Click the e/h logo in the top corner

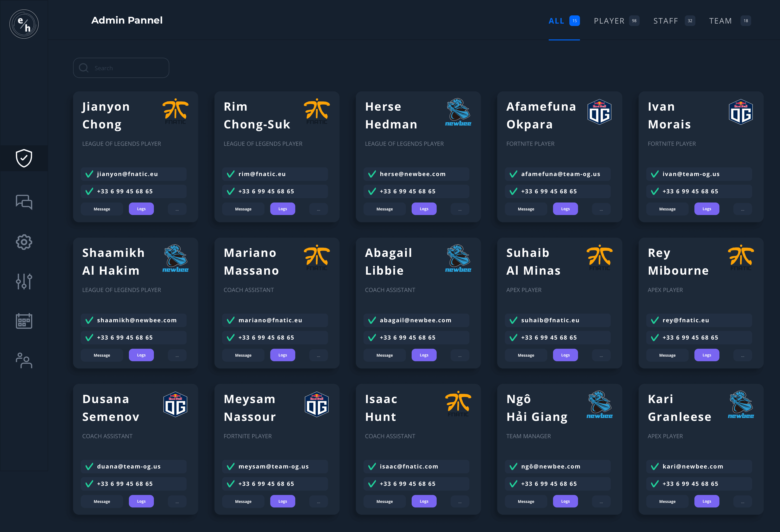(x=24, y=24)
